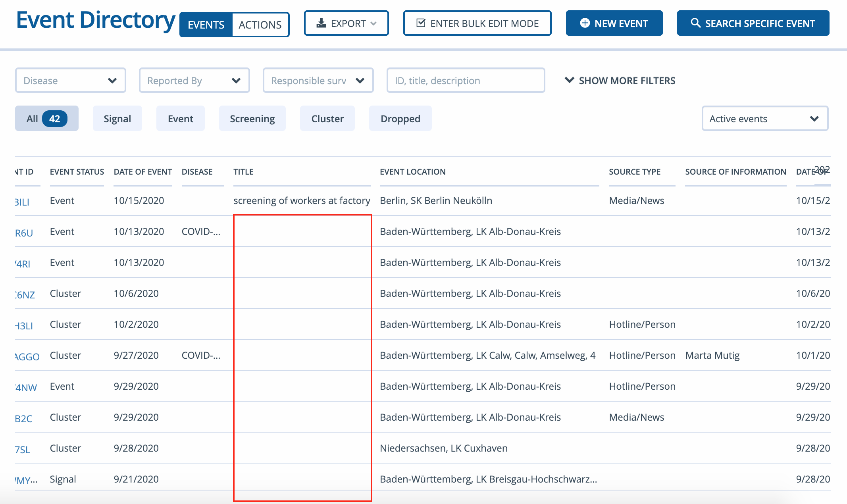Sort by Event Location column header
The width and height of the screenshot is (847, 504).
[x=413, y=172]
